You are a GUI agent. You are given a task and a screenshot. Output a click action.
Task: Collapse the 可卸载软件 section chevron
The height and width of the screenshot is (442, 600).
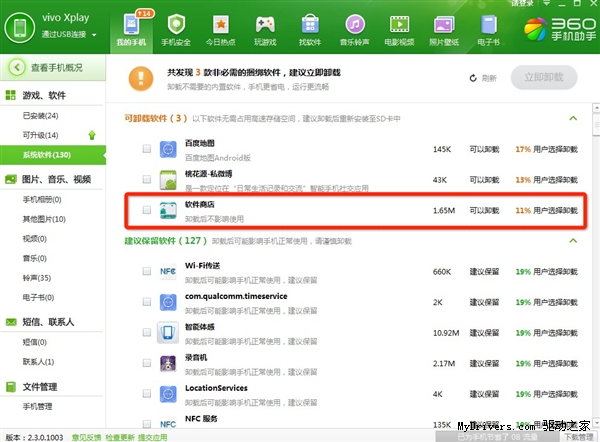point(573,118)
